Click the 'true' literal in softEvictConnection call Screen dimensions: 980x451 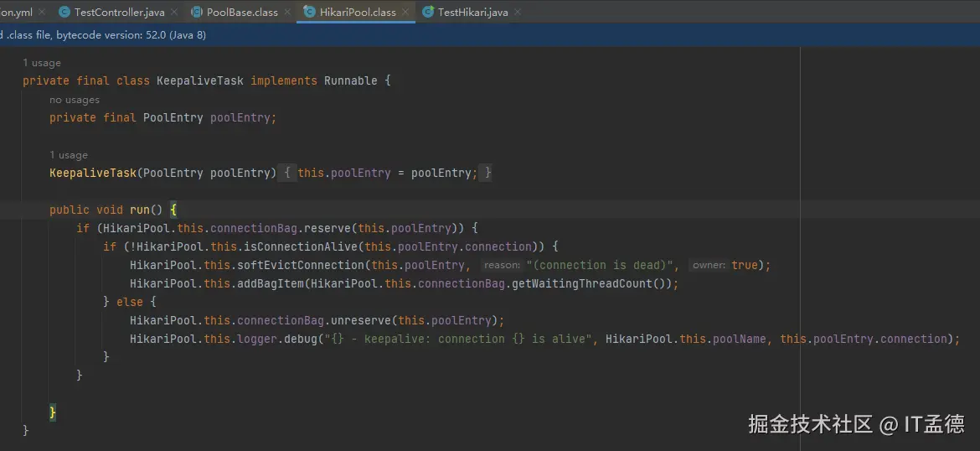click(745, 265)
